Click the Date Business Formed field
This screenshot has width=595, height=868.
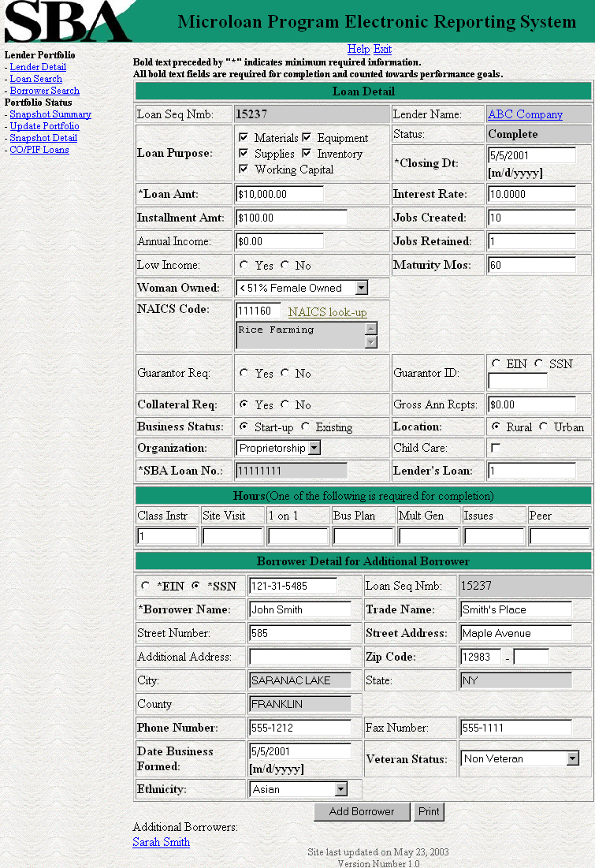pyautogui.click(x=300, y=751)
